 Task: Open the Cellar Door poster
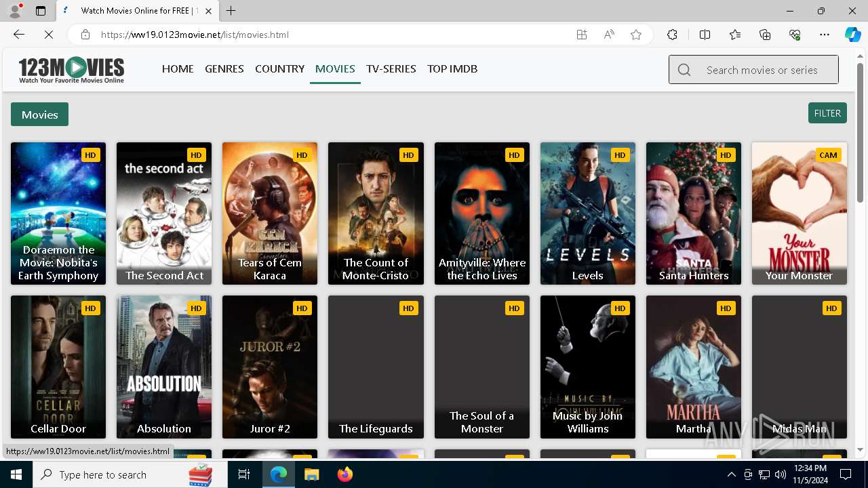pyautogui.click(x=58, y=367)
